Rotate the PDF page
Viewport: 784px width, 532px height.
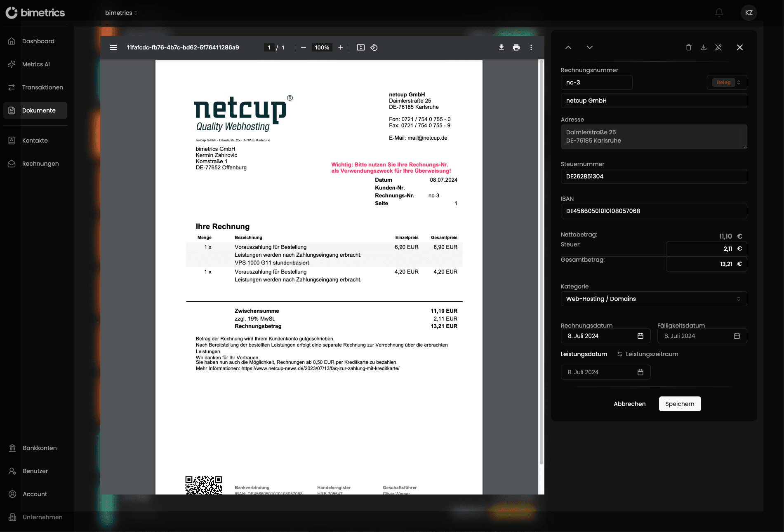click(x=374, y=47)
